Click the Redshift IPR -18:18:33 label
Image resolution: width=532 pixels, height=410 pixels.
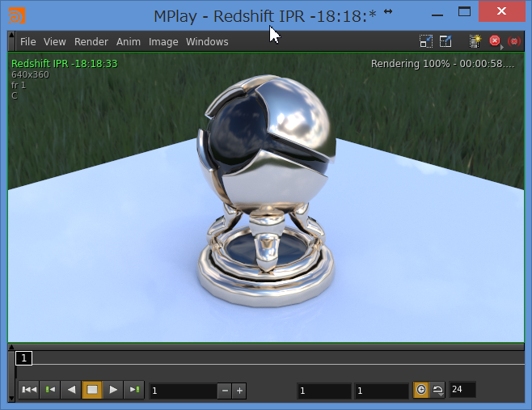[64, 63]
